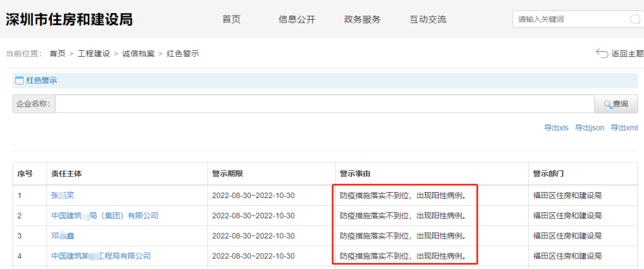
Task: Click the 警示事由 text in row 4
Action: [x=404, y=256]
